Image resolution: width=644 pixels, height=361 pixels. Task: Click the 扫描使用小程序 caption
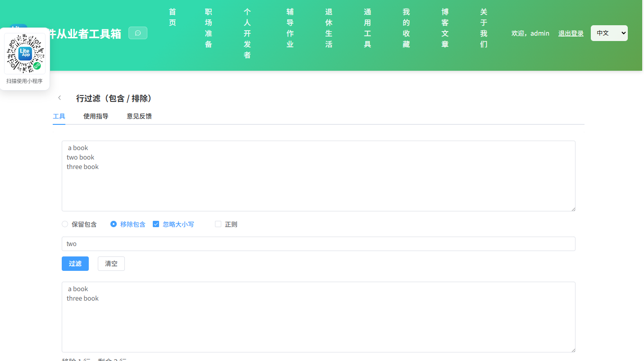tap(24, 81)
